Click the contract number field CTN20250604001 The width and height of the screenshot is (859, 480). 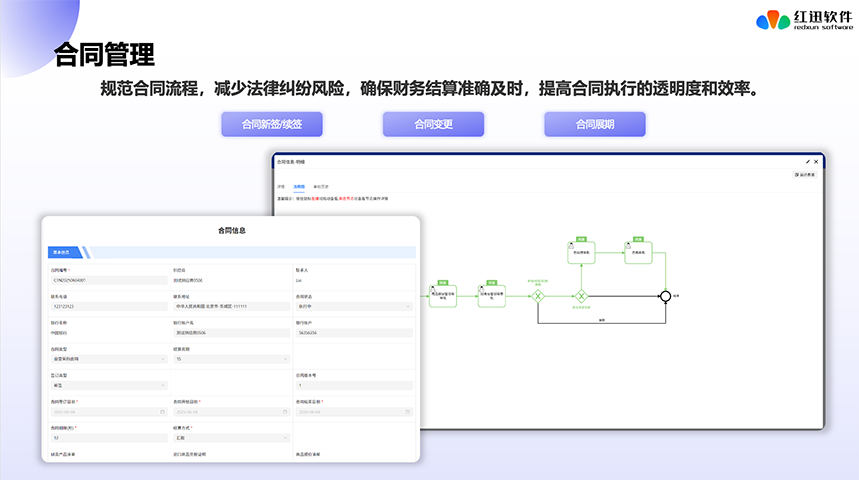coord(109,280)
